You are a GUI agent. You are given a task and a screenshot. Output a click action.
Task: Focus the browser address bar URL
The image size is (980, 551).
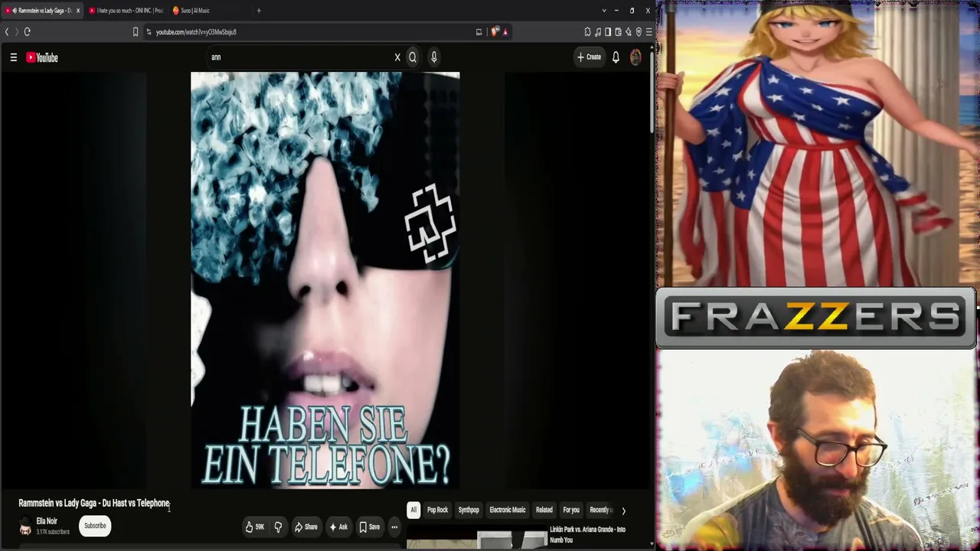[x=196, y=32]
